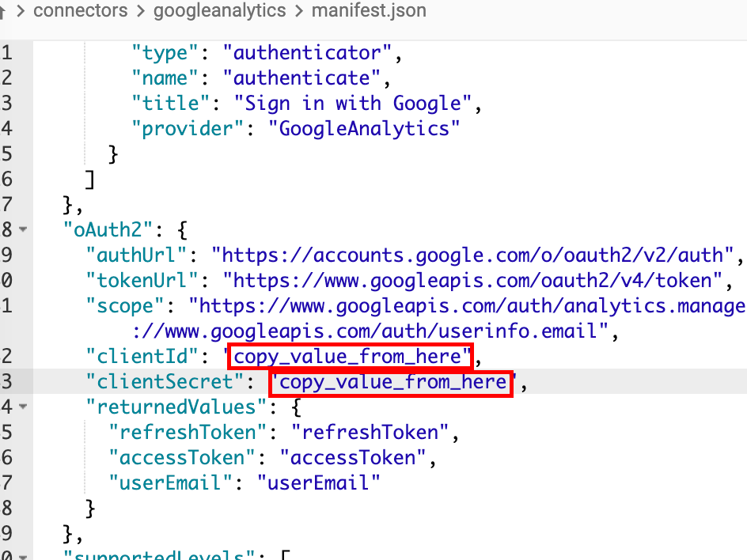Click the "authenticator" type value

pos(307,53)
